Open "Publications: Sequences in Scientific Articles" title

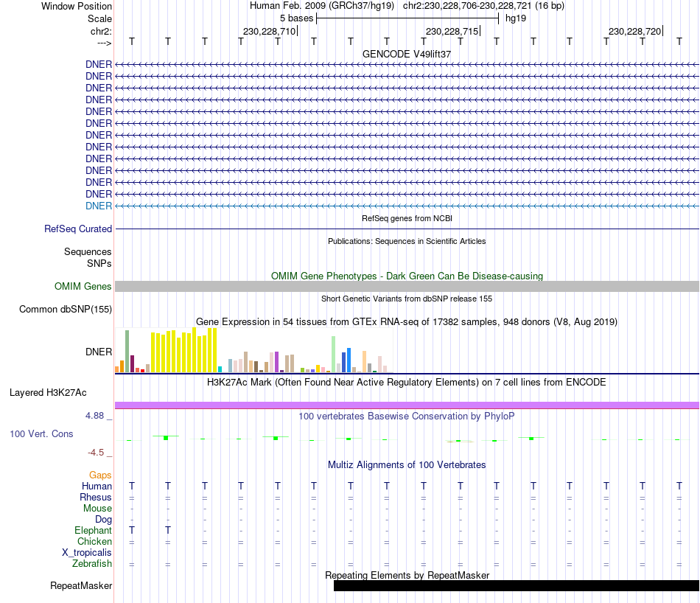(407, 241)
